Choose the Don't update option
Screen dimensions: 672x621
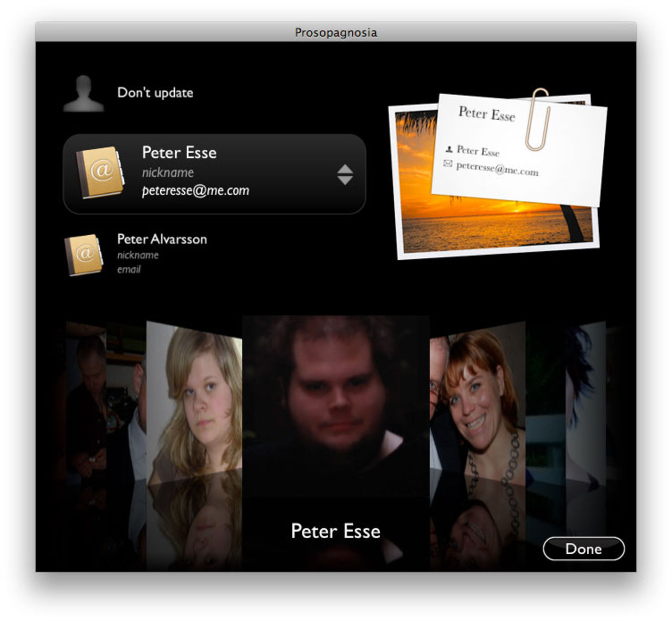pos(155,92)
